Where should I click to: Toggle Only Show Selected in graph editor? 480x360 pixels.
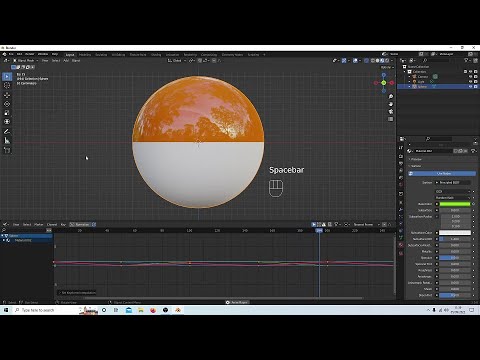coord(314,224)
